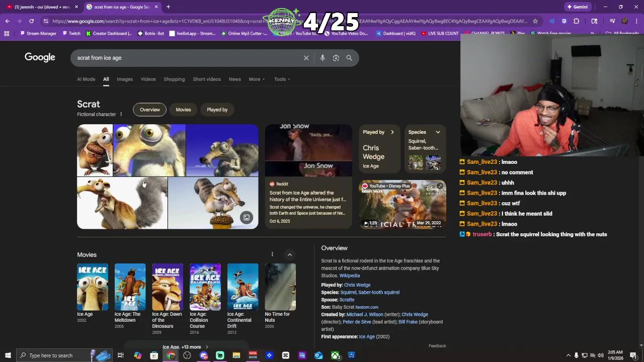
Task: Go to the Google logo homepage
Action: pyautogui.click(x=40, y=57)
